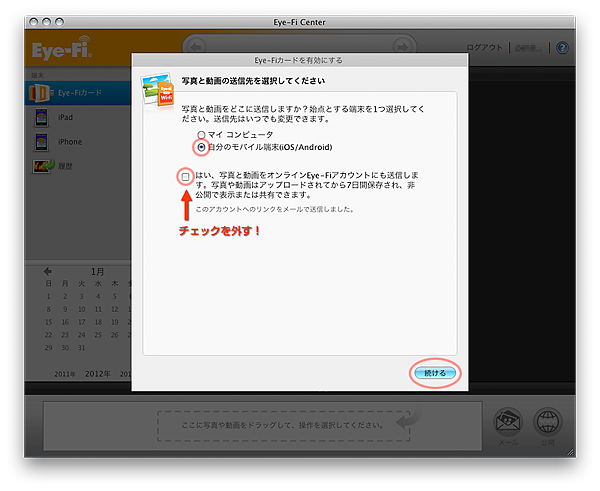Click the iPhone device icon in sidebar
Viewport: 600px width, 491px height.
(41, 142)
